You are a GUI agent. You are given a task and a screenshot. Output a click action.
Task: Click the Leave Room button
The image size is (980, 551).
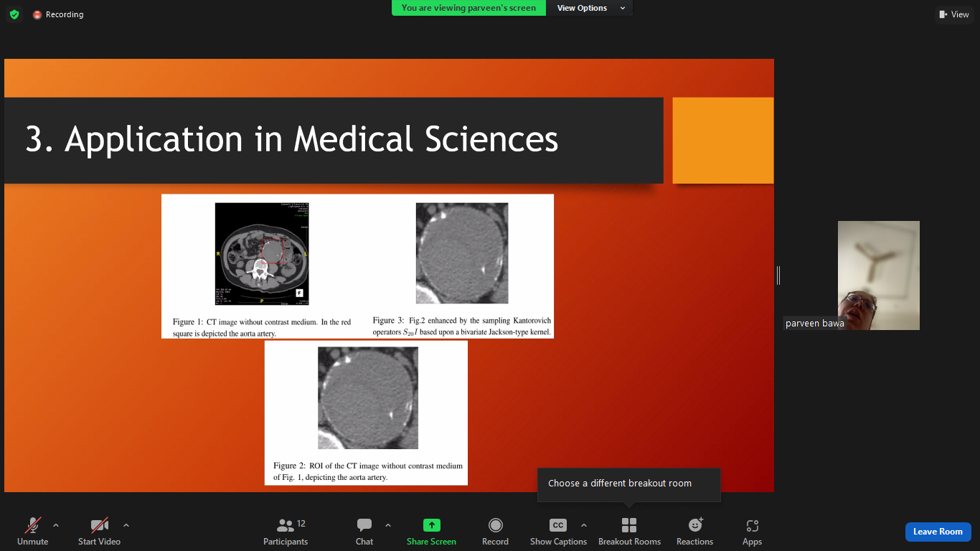(x=938, y=532)
